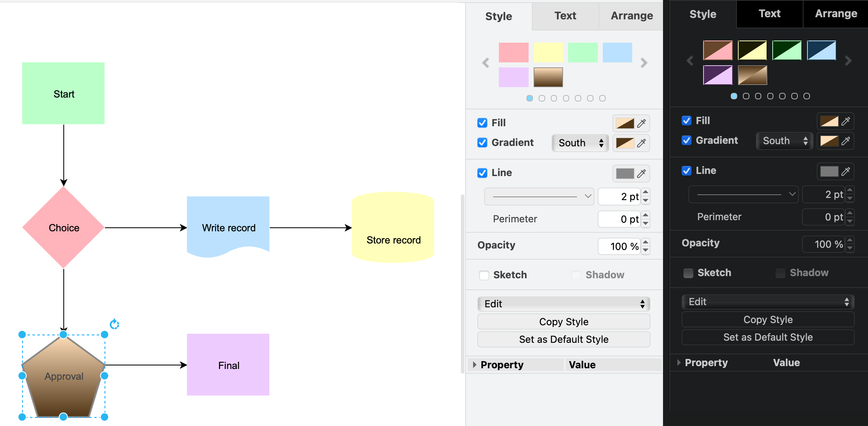The height and width of the screenshot is (426, 868).
Task: Click the previous style presets arrow
Action: pyautogui.click(x=486, y=63)
